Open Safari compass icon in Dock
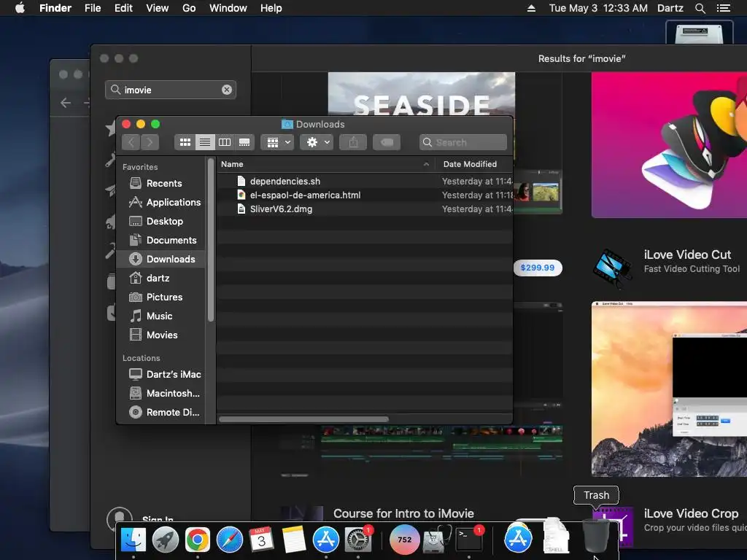Image resolution: width=747 pixels, height=560 pixels. pos(230,540)
